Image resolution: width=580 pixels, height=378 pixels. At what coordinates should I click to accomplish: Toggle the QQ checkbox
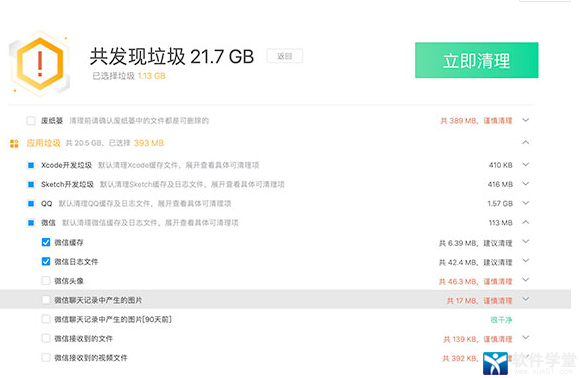click(x=31, y=203)
